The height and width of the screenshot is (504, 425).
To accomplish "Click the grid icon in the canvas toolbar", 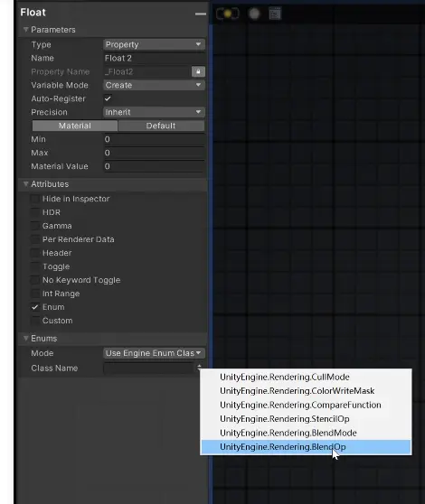I will (275, 14).
